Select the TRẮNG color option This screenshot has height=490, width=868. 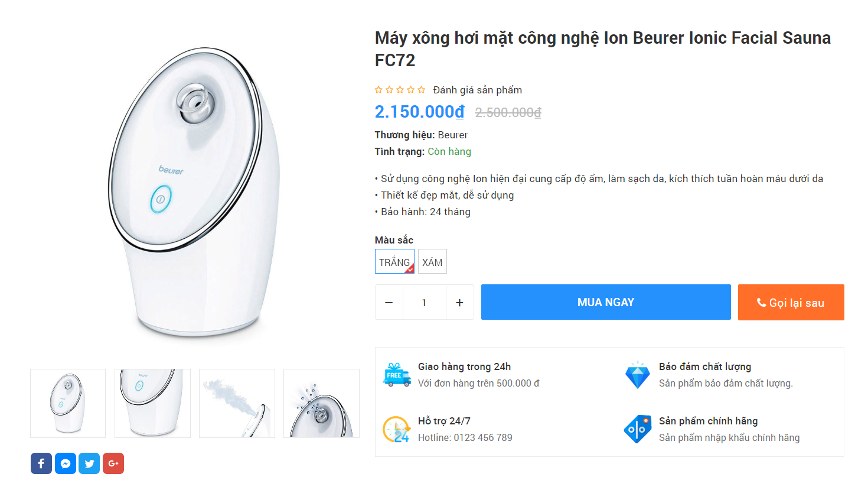pos(394,262)
